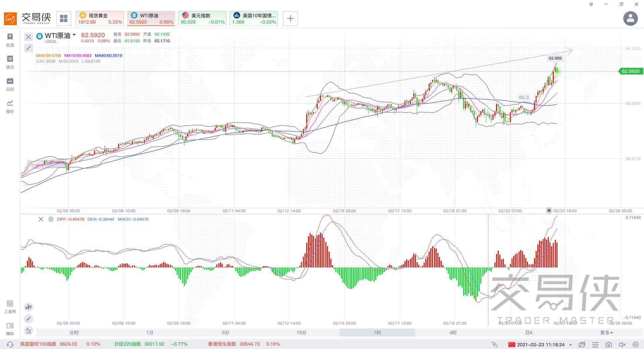Select the 日K timeframe
This screenshot has width=644, height=349.
(x=529, y=333)
